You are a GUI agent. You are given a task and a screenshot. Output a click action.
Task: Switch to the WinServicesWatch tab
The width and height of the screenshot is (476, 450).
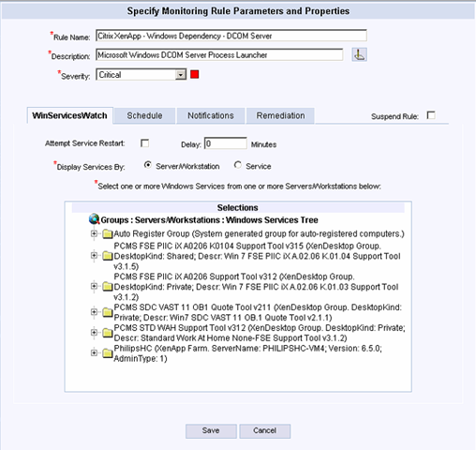point(69,115)
